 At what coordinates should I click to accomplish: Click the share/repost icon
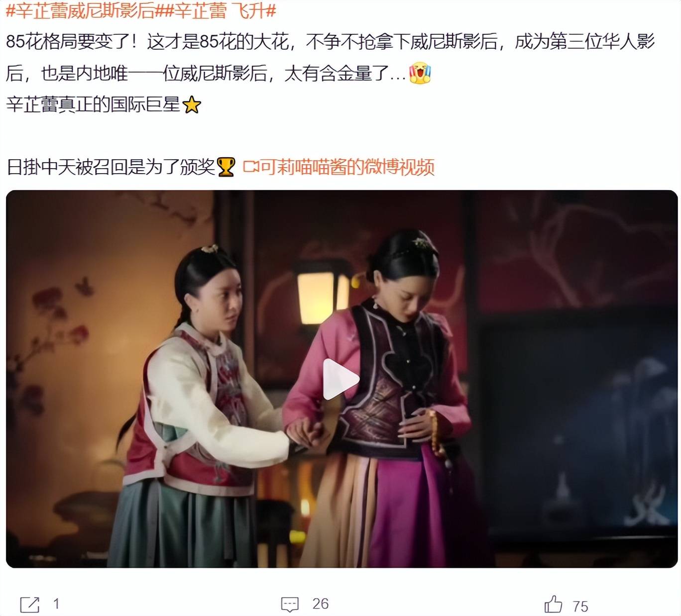tap(30, 605)
